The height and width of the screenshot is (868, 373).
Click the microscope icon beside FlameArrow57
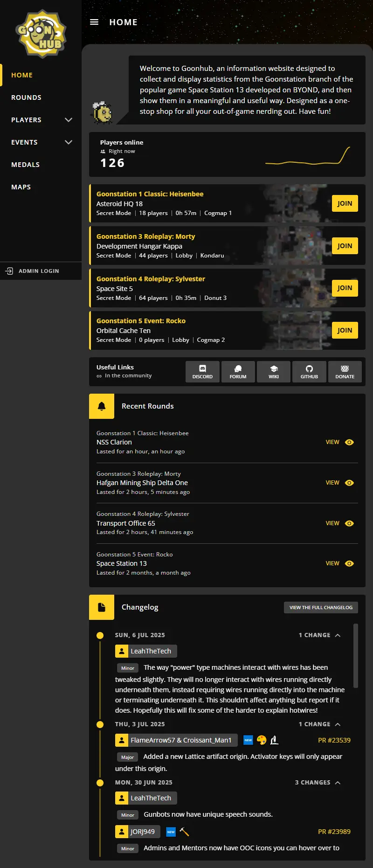click(275, 740)
